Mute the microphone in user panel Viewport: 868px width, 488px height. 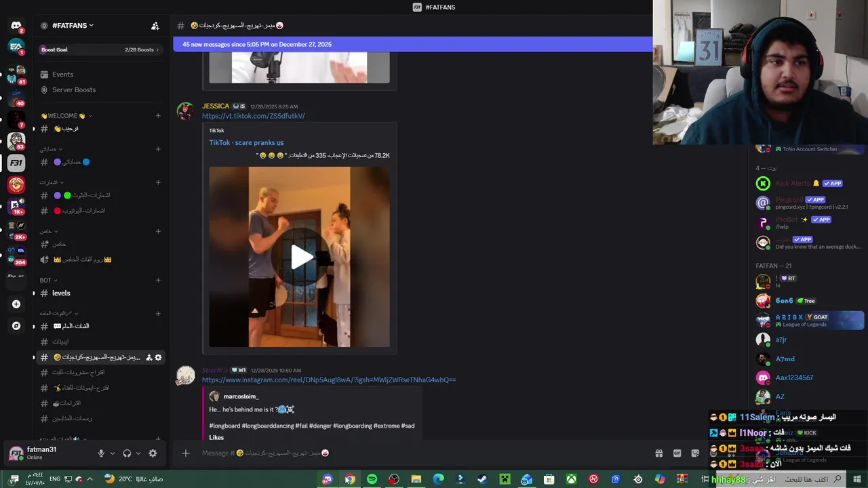pyautogui.click(x=101, y=453)
